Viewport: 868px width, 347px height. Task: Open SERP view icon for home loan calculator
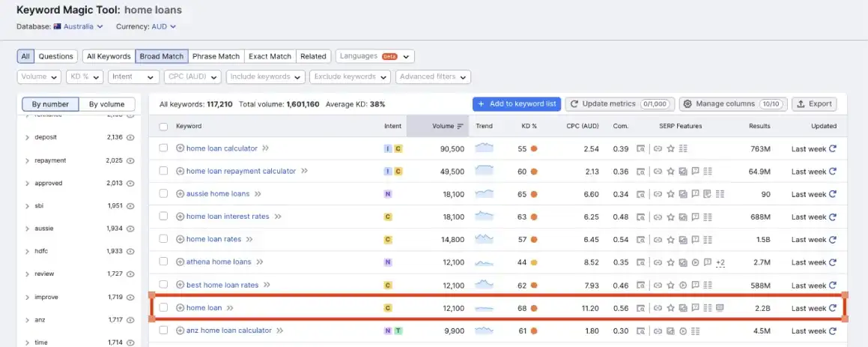point(640,148)
